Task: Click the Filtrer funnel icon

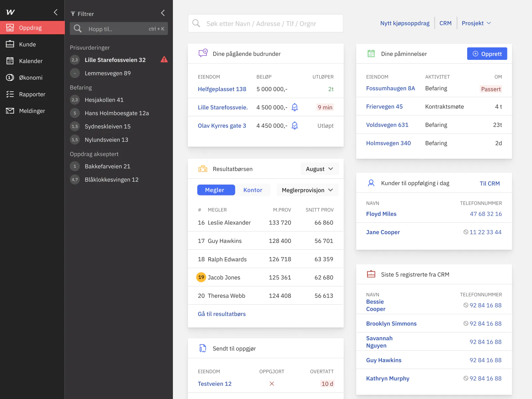Action: (73, 14)
